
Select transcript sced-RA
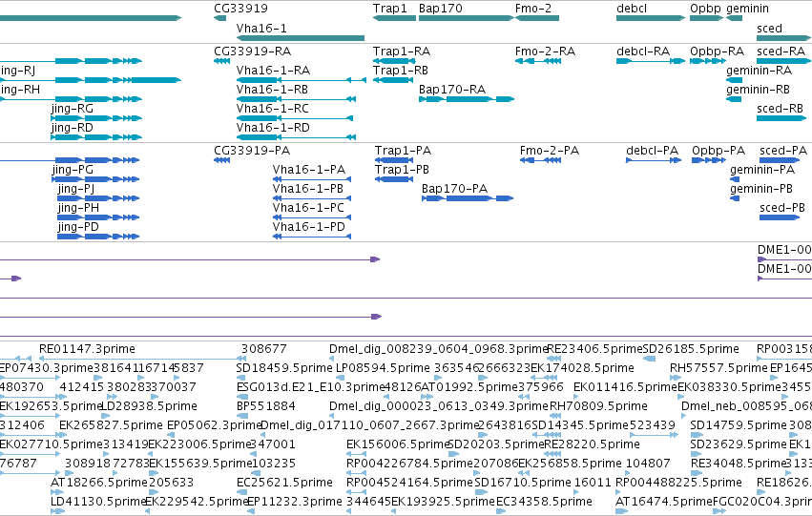[x=781, y=52]
